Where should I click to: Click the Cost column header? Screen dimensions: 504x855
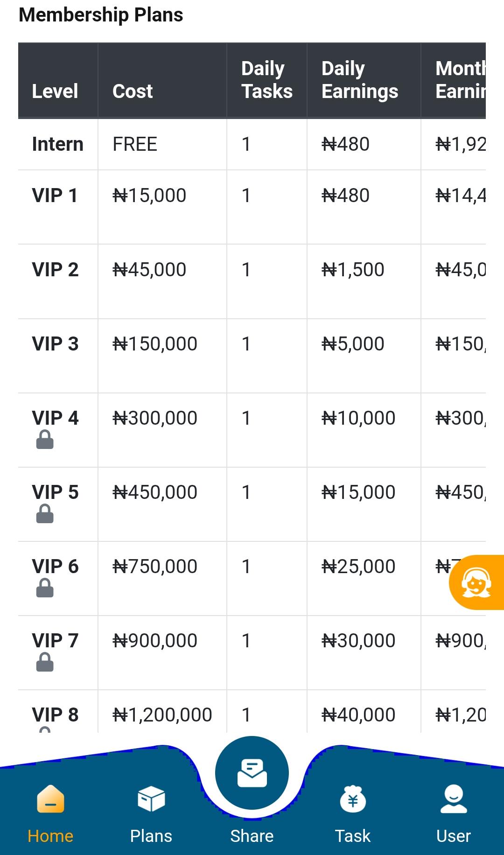[133, 91]
